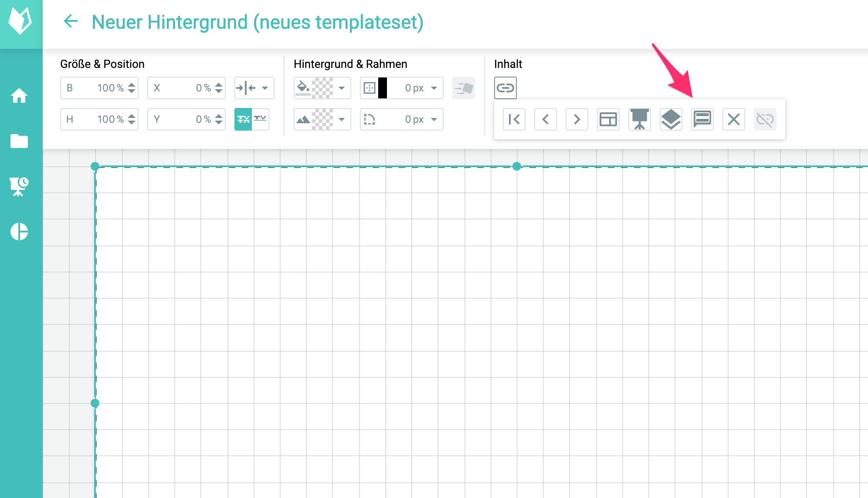Click the X close link icon

pyautogui.click(x=734, y=119)
